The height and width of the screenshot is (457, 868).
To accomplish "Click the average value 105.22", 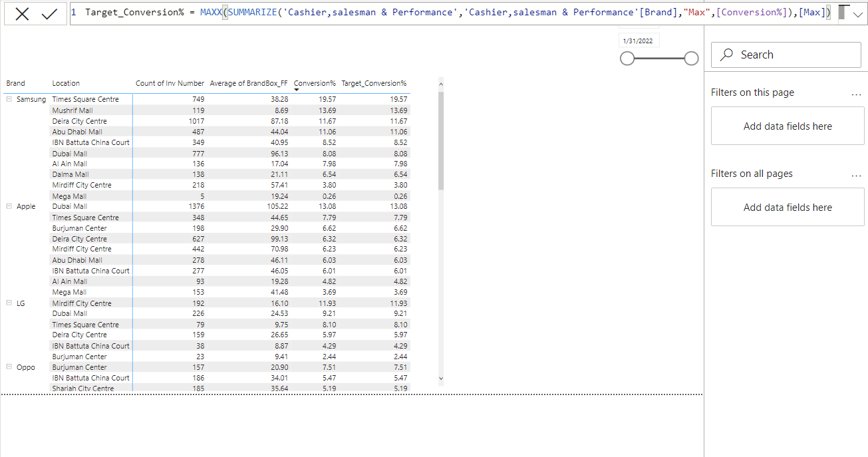I will click(277, 206).
